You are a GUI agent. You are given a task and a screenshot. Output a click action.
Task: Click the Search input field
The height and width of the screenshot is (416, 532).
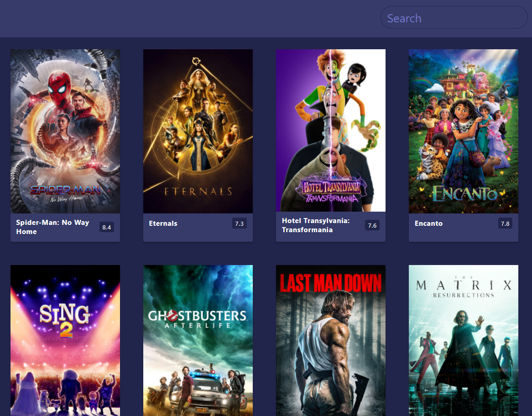click(x=454, y=18)
